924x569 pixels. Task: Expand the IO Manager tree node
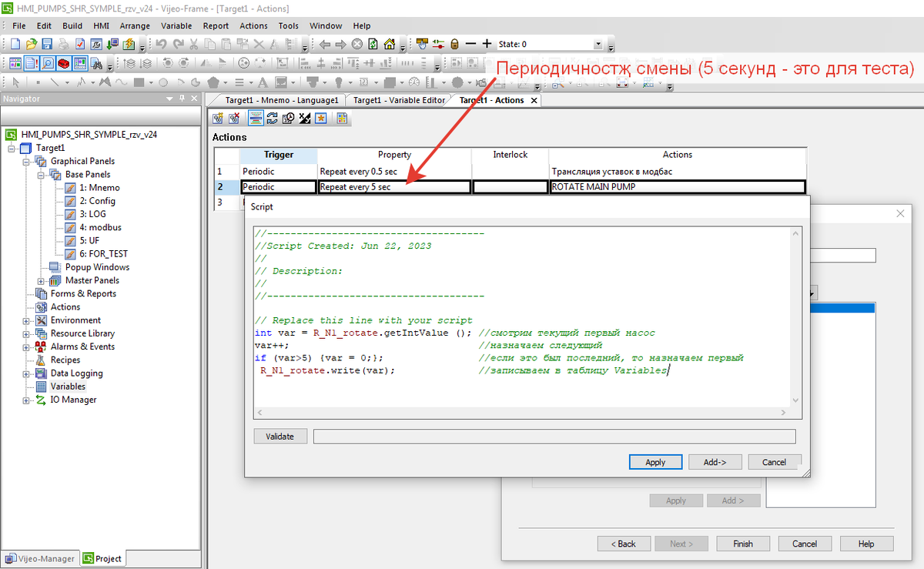(27, 400)
